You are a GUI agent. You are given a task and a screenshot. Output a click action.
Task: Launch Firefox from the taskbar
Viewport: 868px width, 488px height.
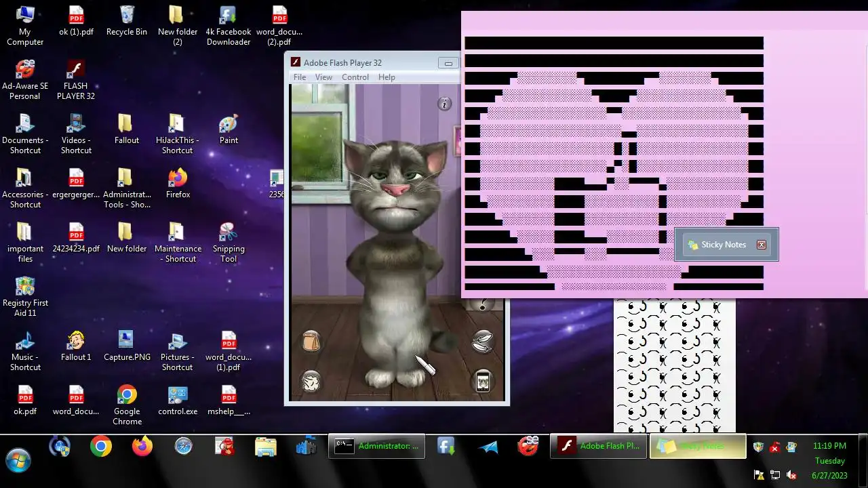click(142, 446)
